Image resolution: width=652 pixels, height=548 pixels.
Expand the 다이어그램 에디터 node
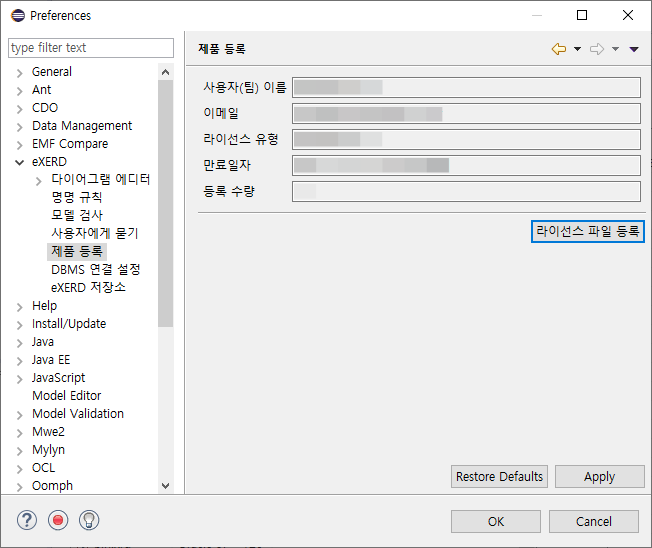point(39,181)
